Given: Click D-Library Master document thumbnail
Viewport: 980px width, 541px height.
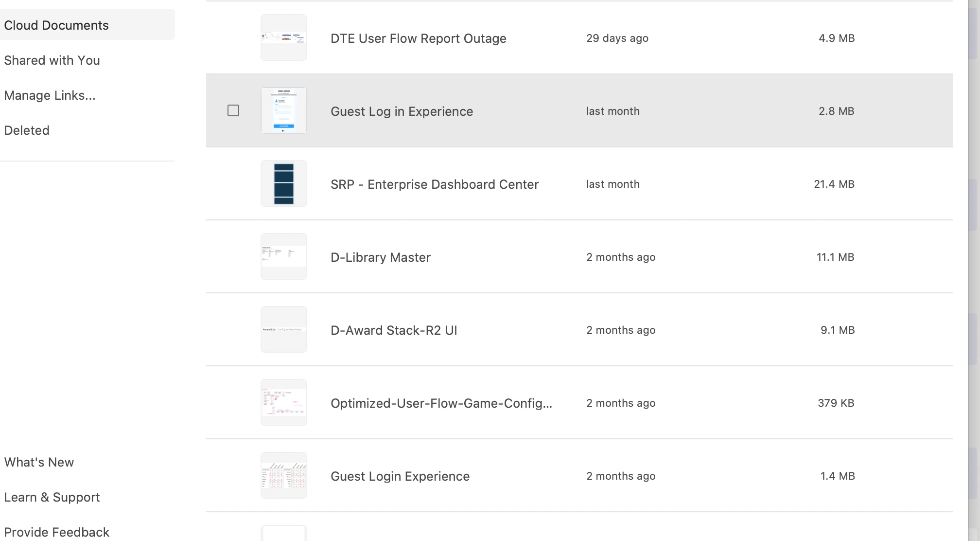Looking at the screenshot, I should point(283,256).
